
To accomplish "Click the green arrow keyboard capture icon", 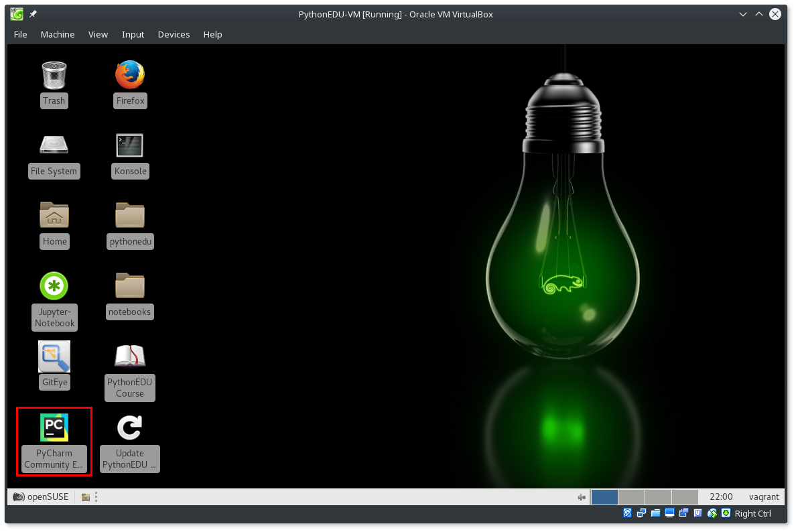I will tap(726, 513).
